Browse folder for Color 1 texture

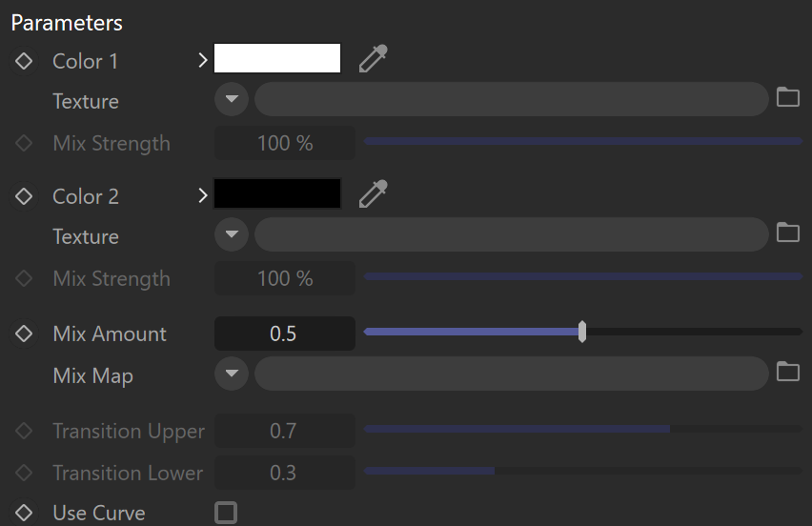787,97
